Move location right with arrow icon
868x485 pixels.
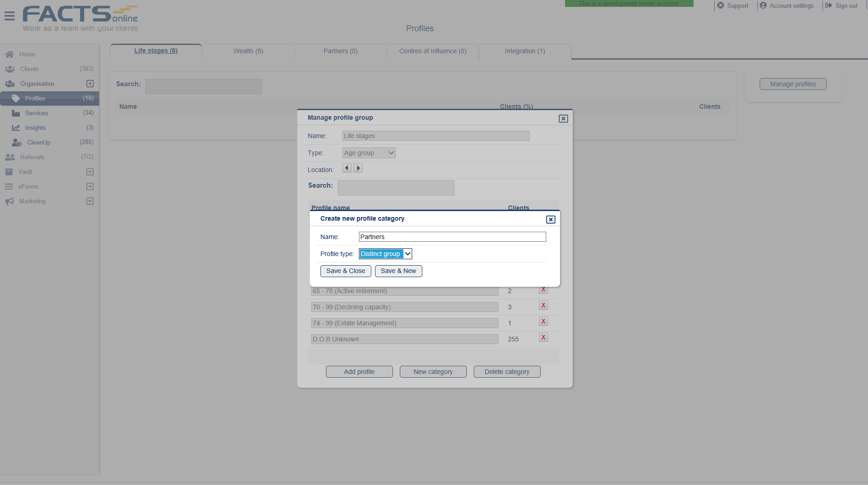[x=358, y=168]
